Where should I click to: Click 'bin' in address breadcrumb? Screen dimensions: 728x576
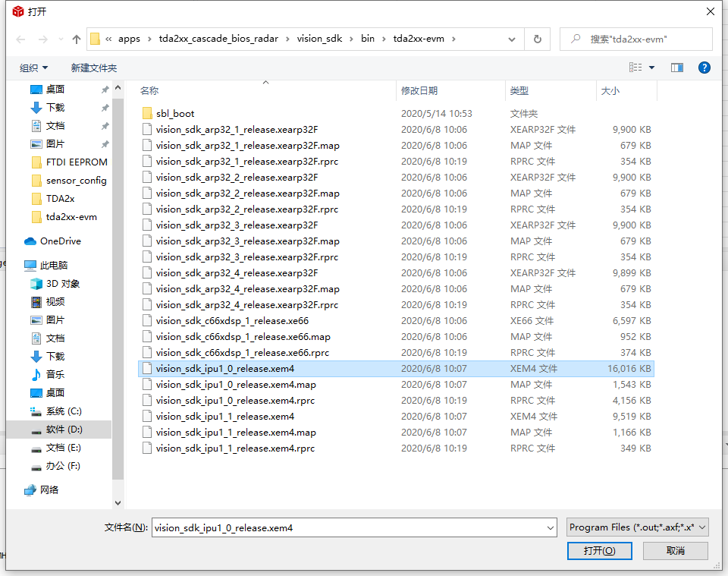tap(368, 39)
